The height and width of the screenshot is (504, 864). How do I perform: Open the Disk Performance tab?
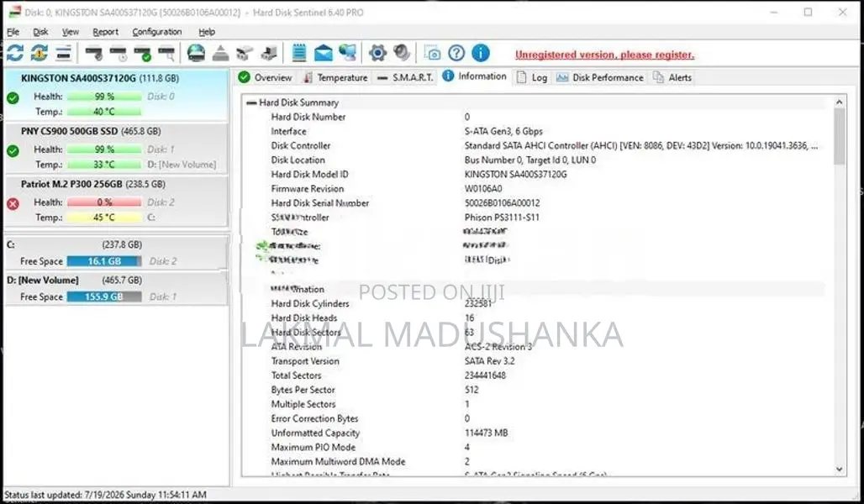tap(600, 77)
